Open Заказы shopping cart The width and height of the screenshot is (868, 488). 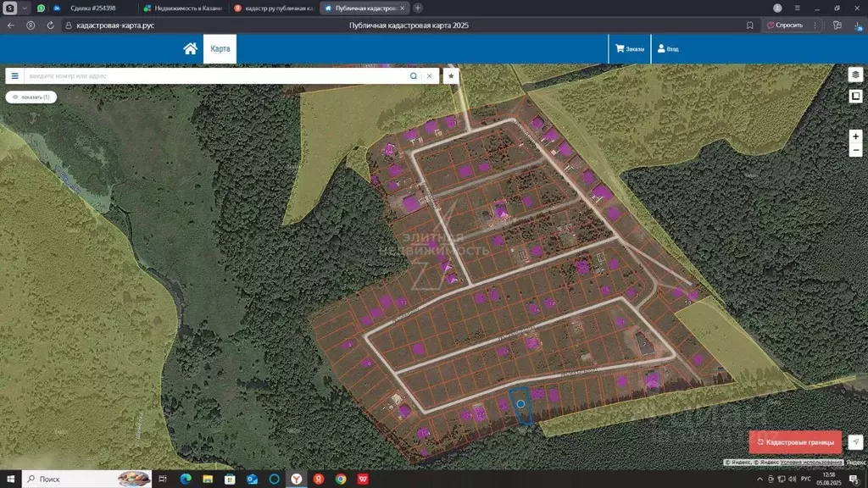(x=630, y=49)
